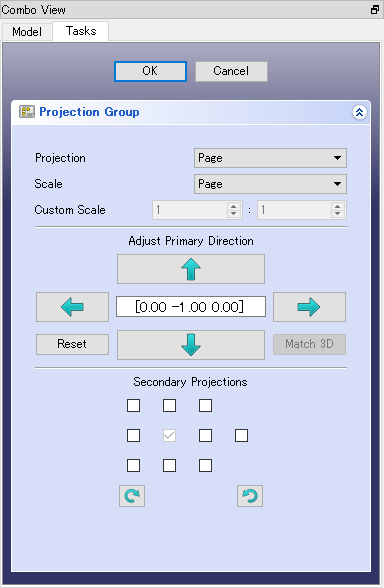Decrease Custom Scale denominator with down stepper
Image resolution: width=384 pixels, height=588 pixels.
point(338,214)
